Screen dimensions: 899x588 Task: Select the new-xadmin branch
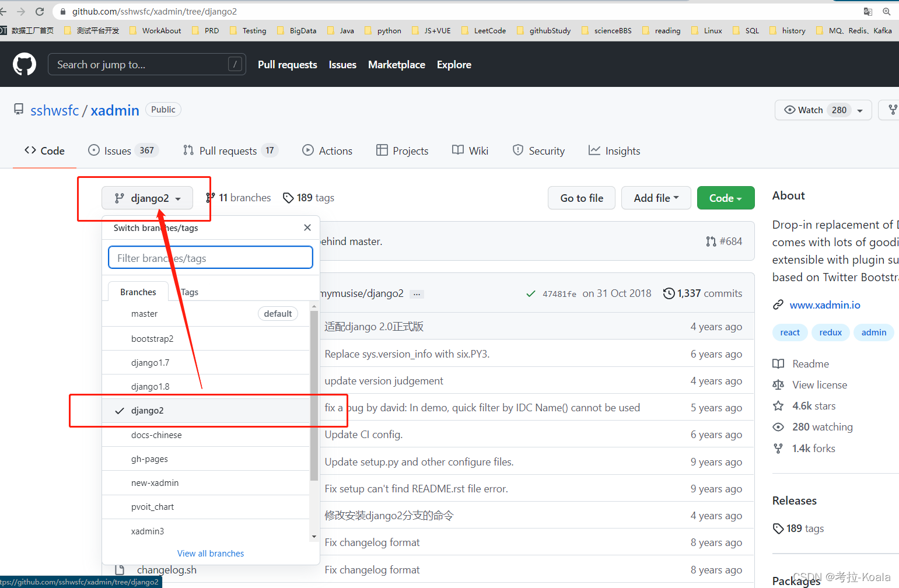pos(206,483)
